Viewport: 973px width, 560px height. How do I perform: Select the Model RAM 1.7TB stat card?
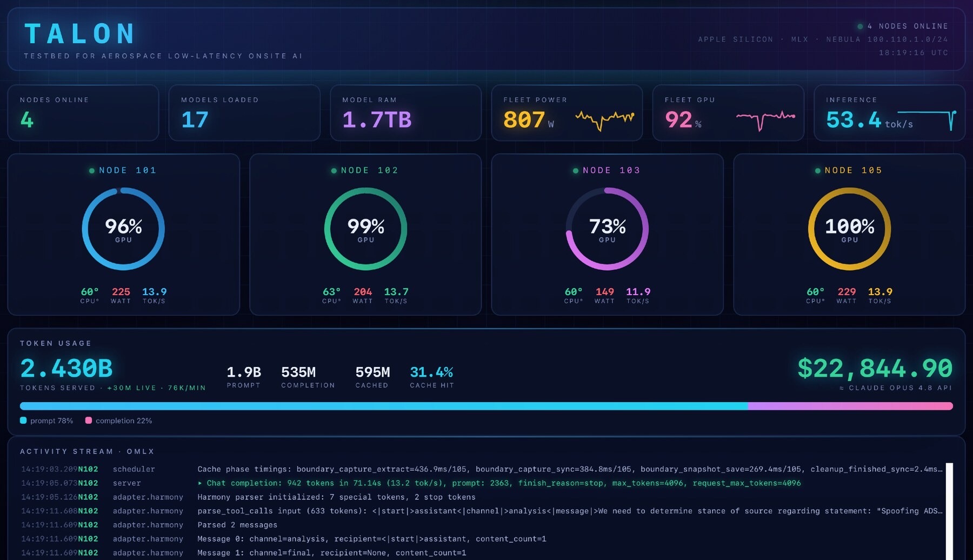(x=405, y=113)
